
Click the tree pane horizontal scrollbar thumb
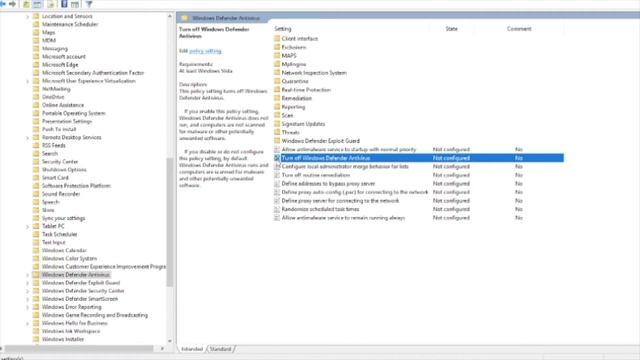[79, 349]
